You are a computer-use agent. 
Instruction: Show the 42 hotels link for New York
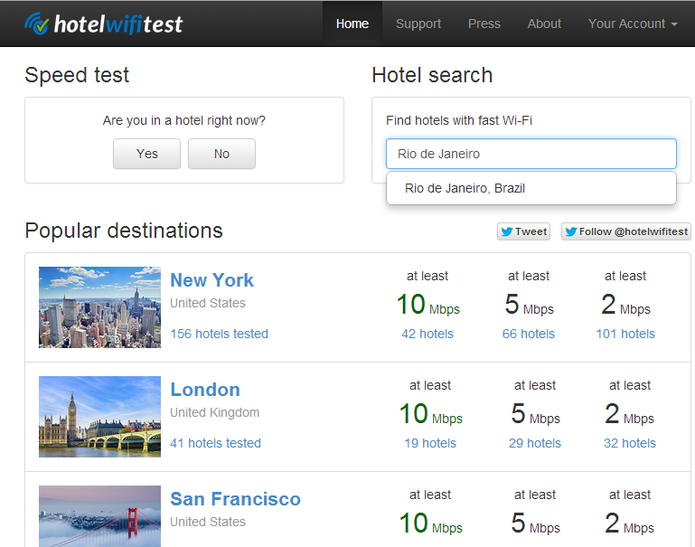pos(427,333)
